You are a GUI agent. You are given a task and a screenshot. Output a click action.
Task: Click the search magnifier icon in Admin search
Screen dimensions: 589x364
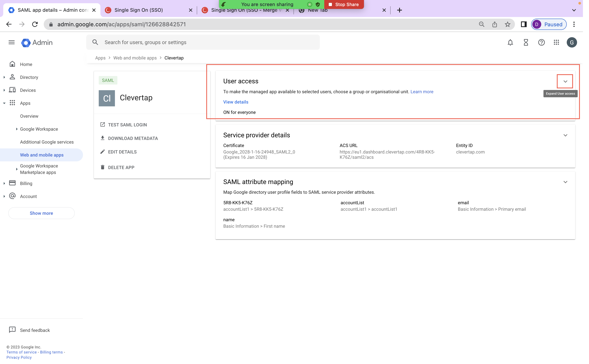point(95,42)
